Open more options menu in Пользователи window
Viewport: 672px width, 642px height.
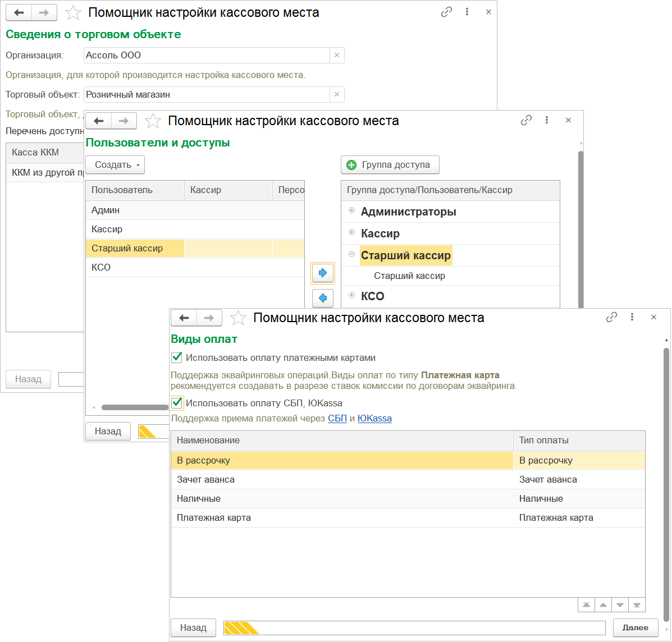tap(546, 120)
